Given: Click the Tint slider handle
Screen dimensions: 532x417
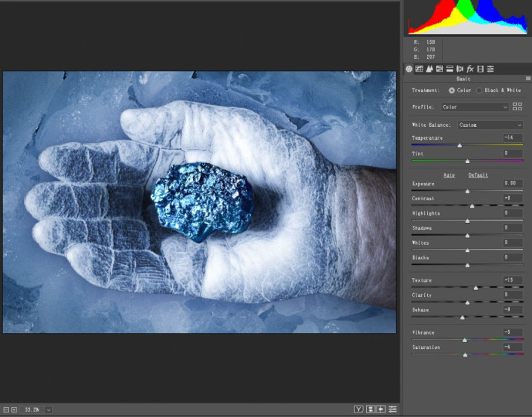Looking at the screenshot, I should click(467, 161).
